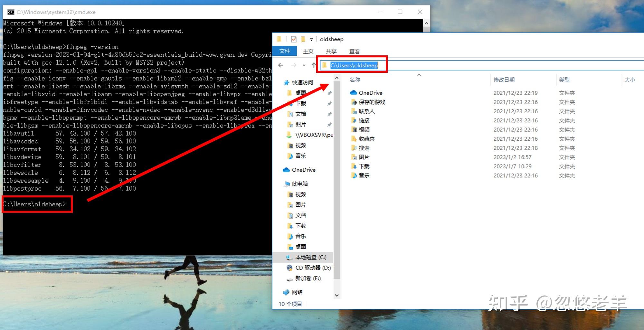Toggle the pin beside 图片 quick access
644x330 pixels.
coord(329,125)
